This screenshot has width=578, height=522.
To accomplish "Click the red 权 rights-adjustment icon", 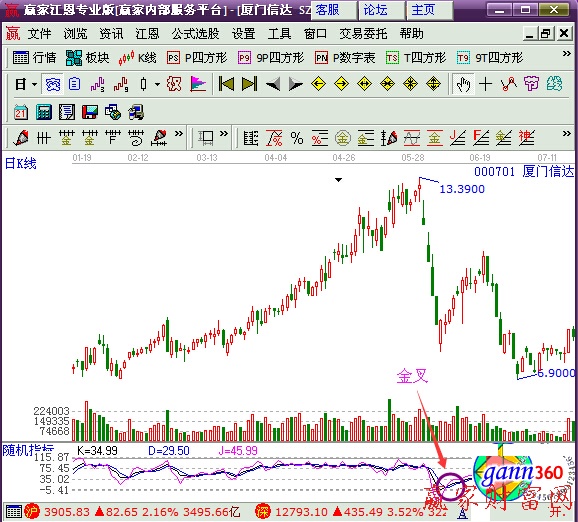I will click(174, 84).
